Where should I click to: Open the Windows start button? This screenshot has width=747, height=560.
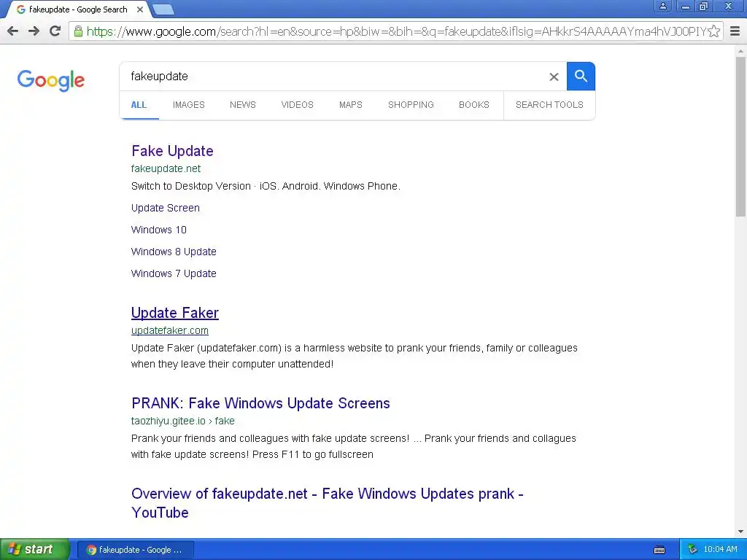click(x=34, y=550)
